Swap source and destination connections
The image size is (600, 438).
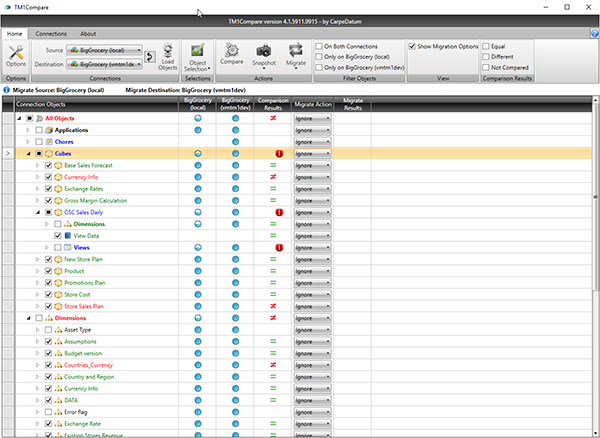pos(150,57)
